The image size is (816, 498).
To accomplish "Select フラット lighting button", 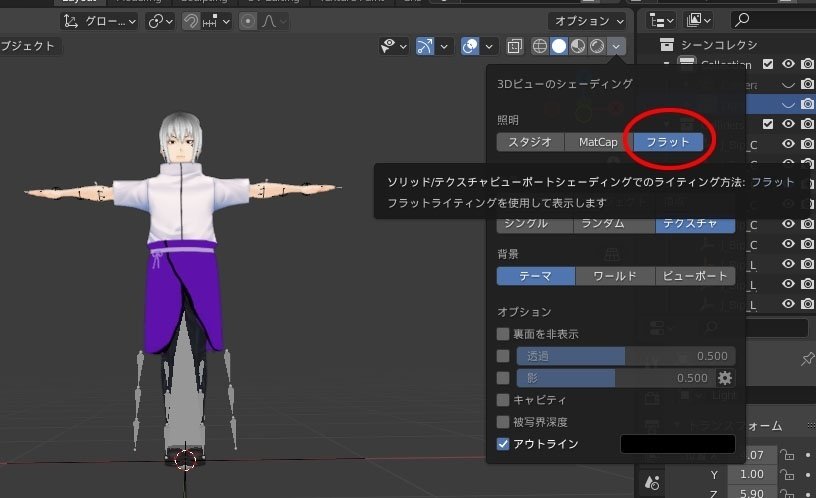I will point(668,142).
